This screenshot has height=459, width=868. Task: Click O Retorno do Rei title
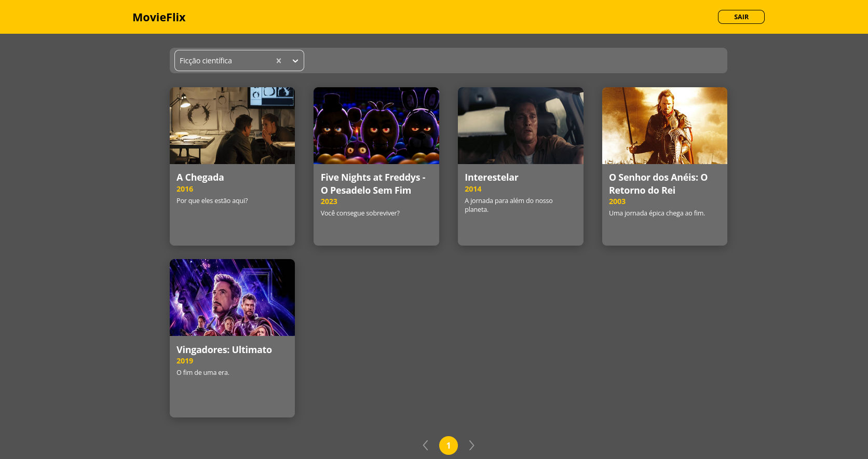[x=658, y=184]
